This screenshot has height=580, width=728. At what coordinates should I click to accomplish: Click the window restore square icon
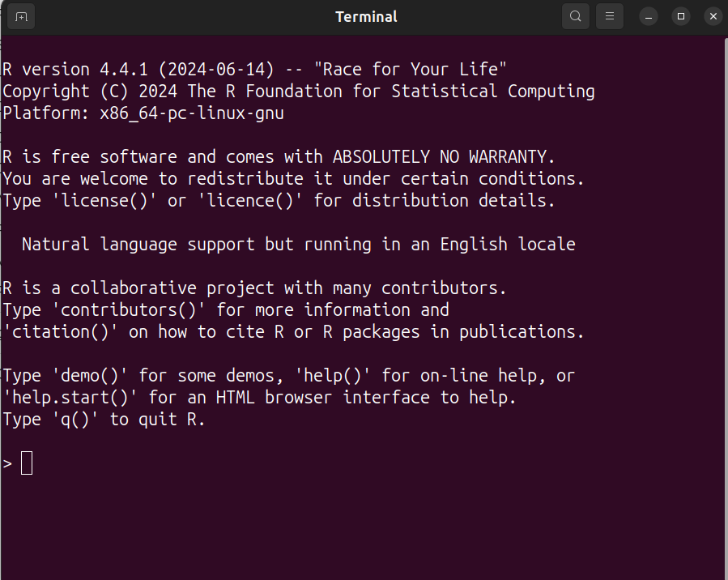click(680, 16)
